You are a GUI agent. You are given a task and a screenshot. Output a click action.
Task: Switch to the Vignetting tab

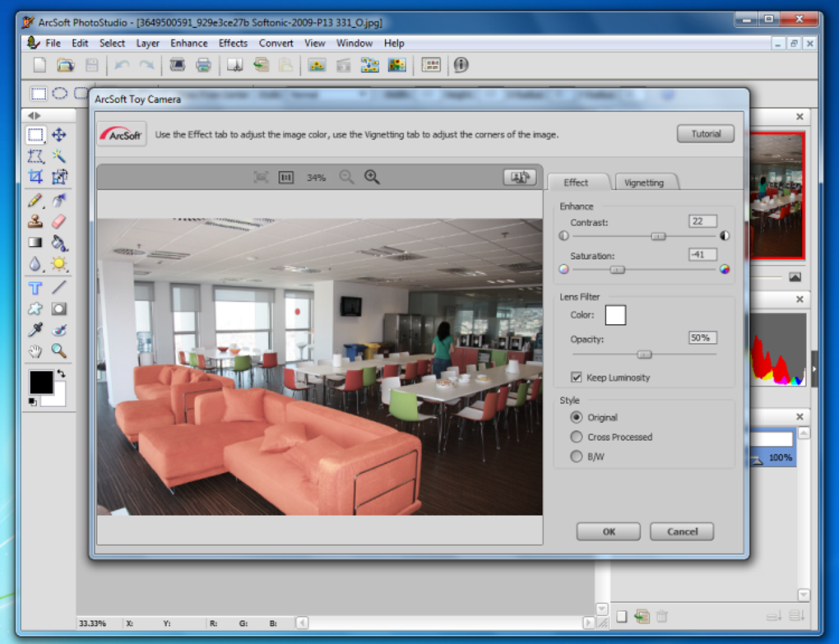click(x=646, y=183)
